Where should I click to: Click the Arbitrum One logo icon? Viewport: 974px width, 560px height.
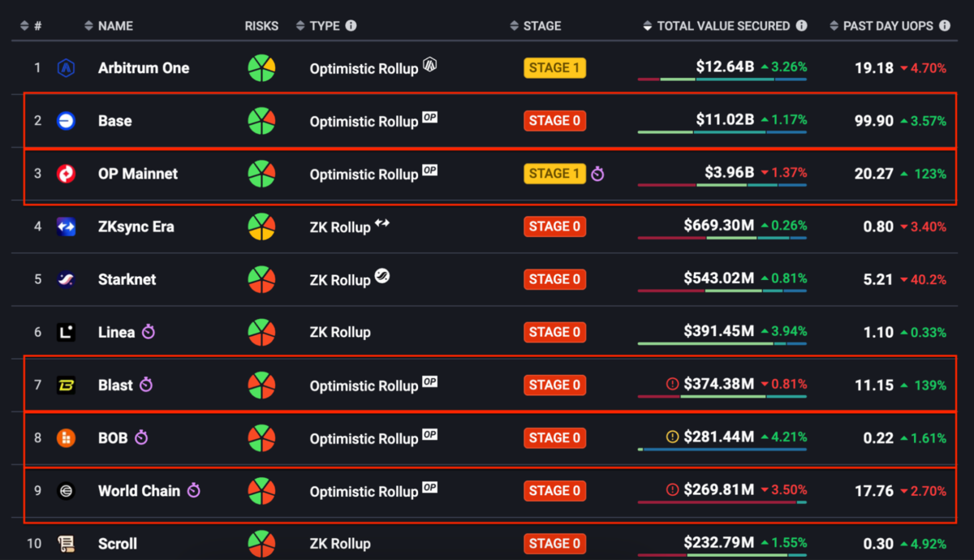click(x=66, y=68)
